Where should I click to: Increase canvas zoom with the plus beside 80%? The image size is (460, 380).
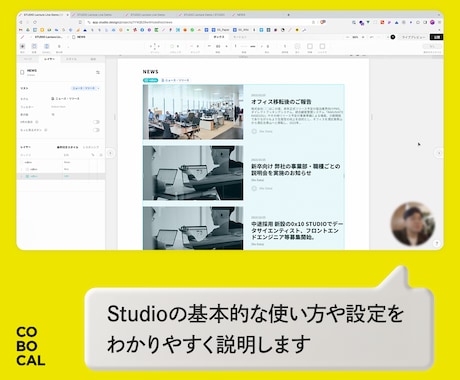[x=363, y=37]
